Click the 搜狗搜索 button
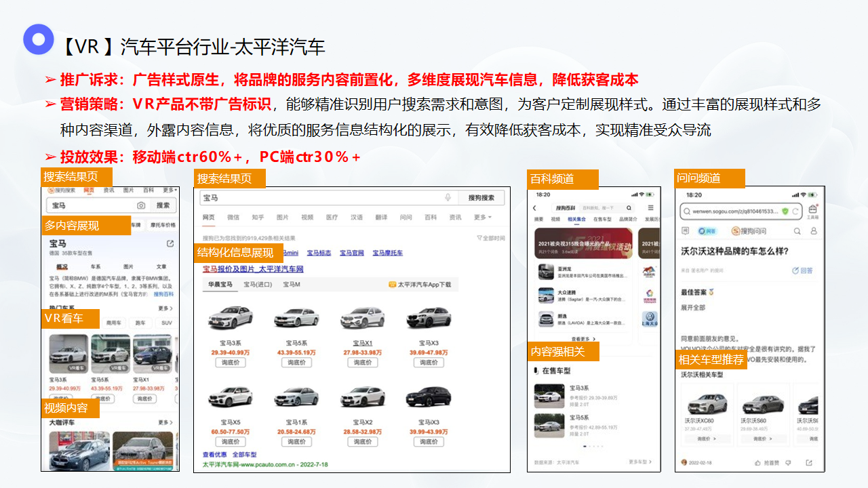This screenshot has height=488, width=868. (481, 198)
